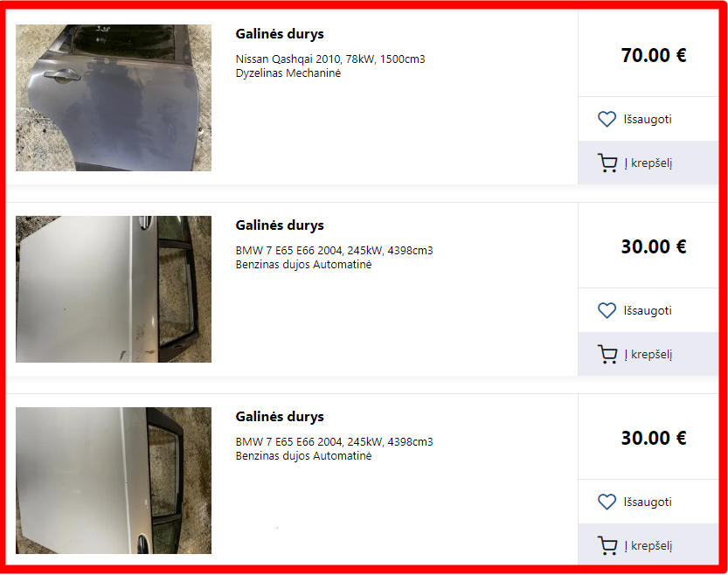Click the cart icon for the 70.00 € door
The width and height of the screenshot is (728, 575).
pos(607,163)
